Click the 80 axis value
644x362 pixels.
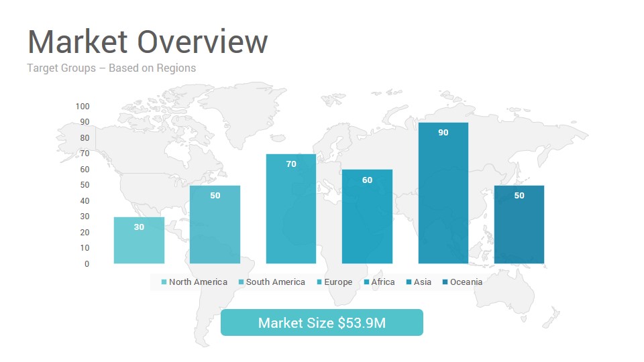[x=85, y=138]
